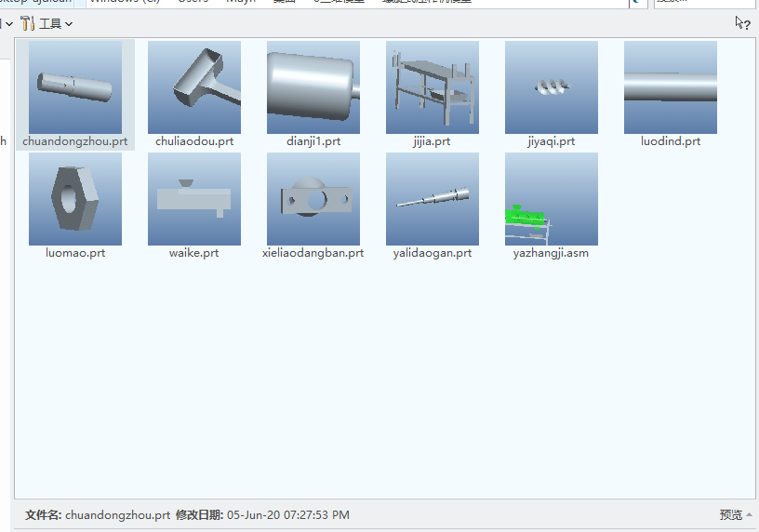Click the file name label dianji1.prt

click(x=313, y=141)
